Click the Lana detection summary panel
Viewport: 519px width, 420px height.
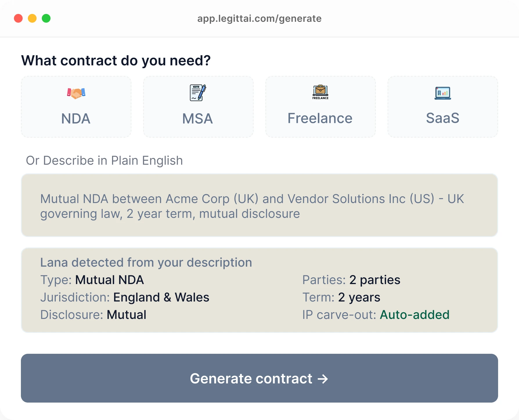coord(259,290)
